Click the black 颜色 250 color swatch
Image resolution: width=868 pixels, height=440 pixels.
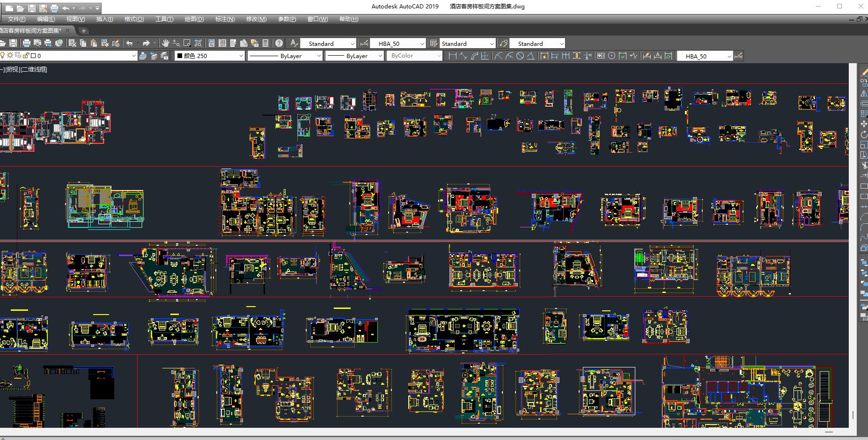(x=180, y=56)
